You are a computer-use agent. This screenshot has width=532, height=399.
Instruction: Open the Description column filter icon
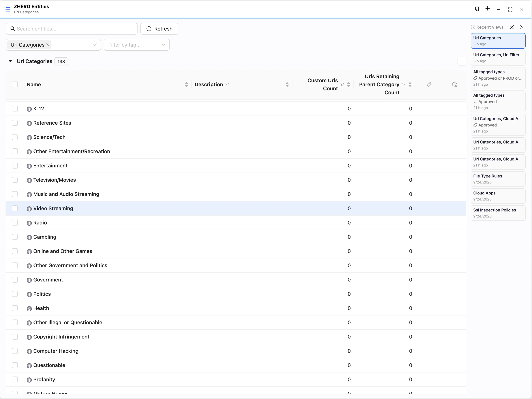227,84
